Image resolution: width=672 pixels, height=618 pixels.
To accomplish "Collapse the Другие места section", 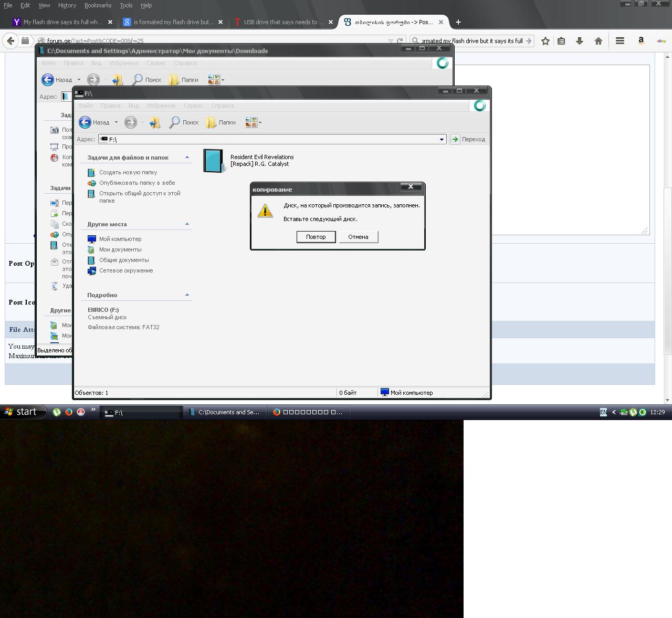I will pos(187,224).
